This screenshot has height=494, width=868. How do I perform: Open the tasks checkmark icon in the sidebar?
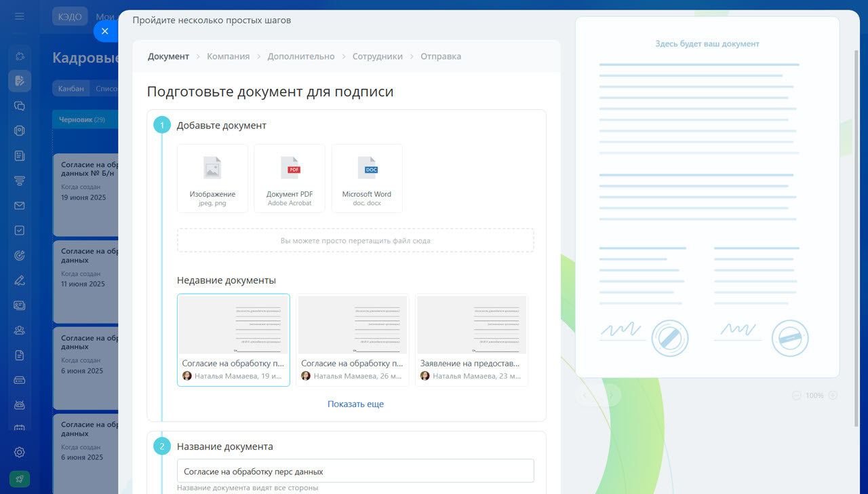[20, 231]
